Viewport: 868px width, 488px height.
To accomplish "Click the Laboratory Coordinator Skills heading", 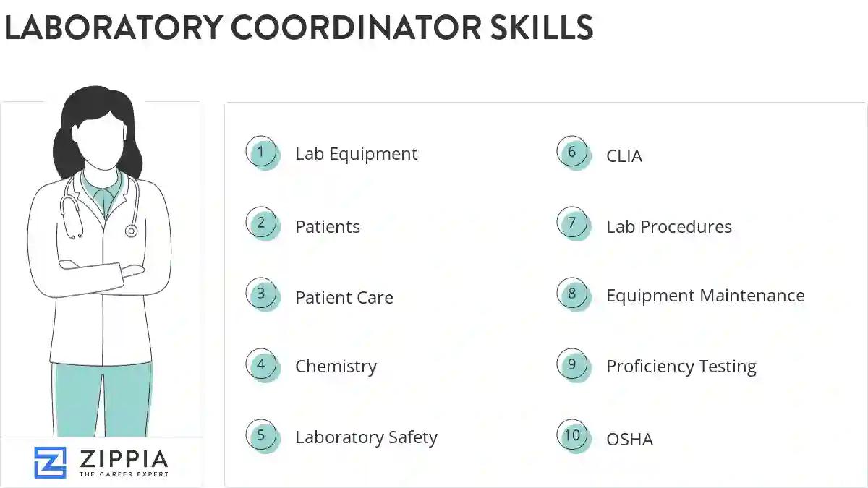I will [x=298, y=27].
